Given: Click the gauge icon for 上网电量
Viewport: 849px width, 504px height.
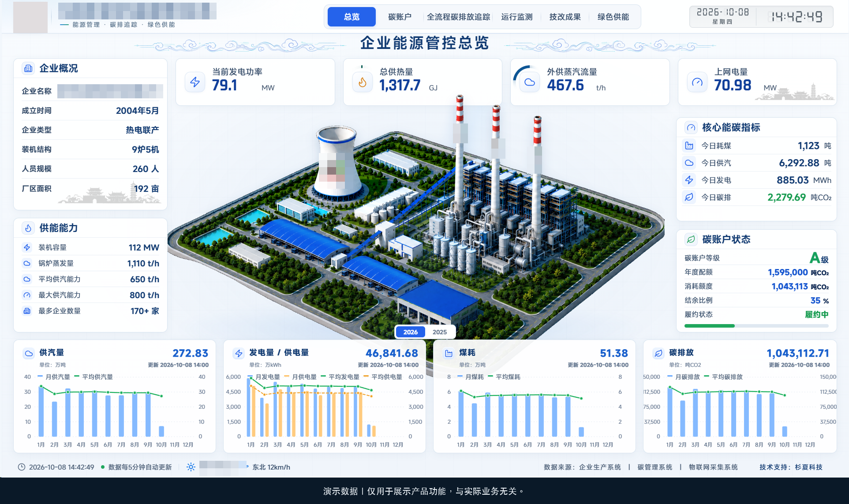Looking at the screenshot, I should pos(697,82).
